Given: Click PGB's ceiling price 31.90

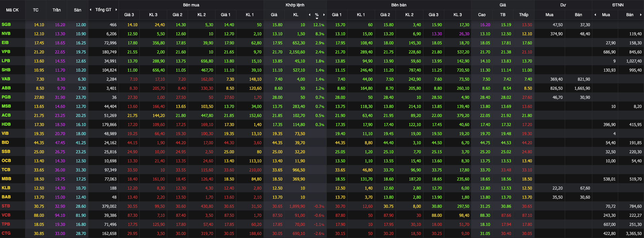Looking at the screenshot, I should coord(60,97).
